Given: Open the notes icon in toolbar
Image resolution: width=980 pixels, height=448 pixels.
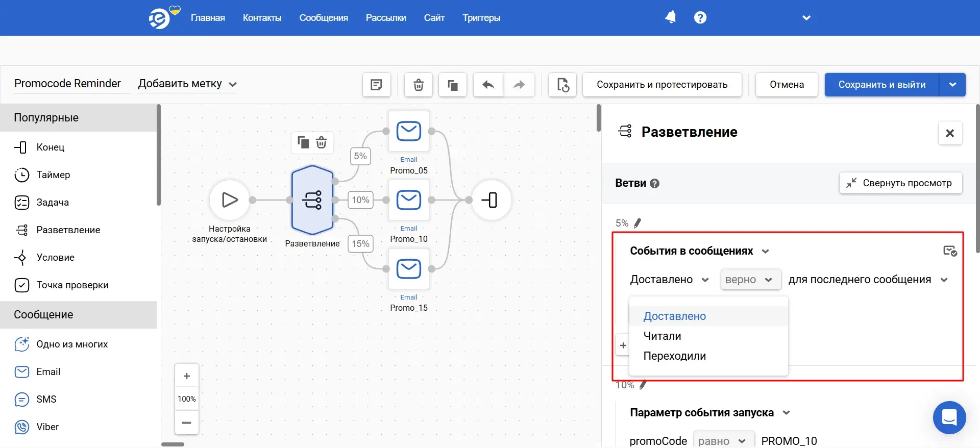Looking at the screenshot, I should point(376,85).
